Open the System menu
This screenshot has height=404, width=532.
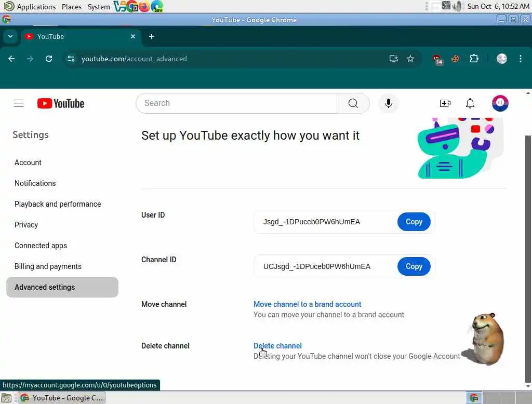point(98,6)
